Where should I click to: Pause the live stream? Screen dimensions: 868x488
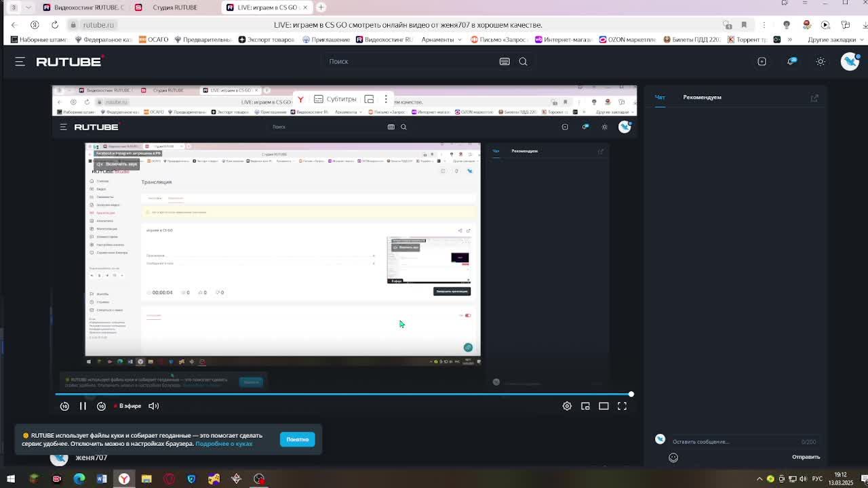[83, 406]
